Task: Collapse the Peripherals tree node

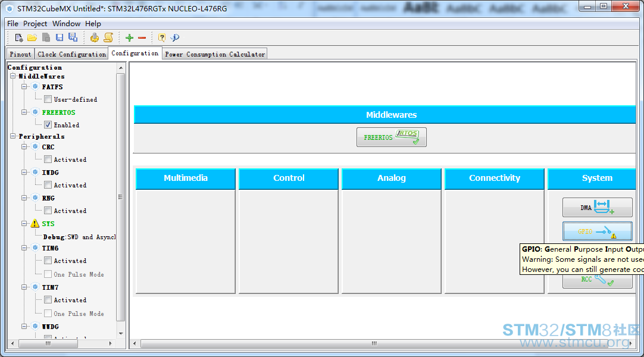Action: click(x=12, y=136)
